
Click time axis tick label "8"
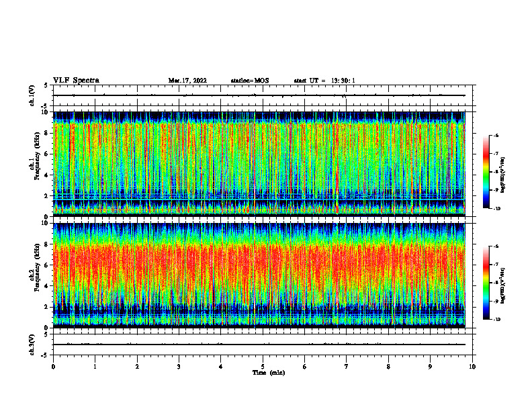[x=388, y=367]
